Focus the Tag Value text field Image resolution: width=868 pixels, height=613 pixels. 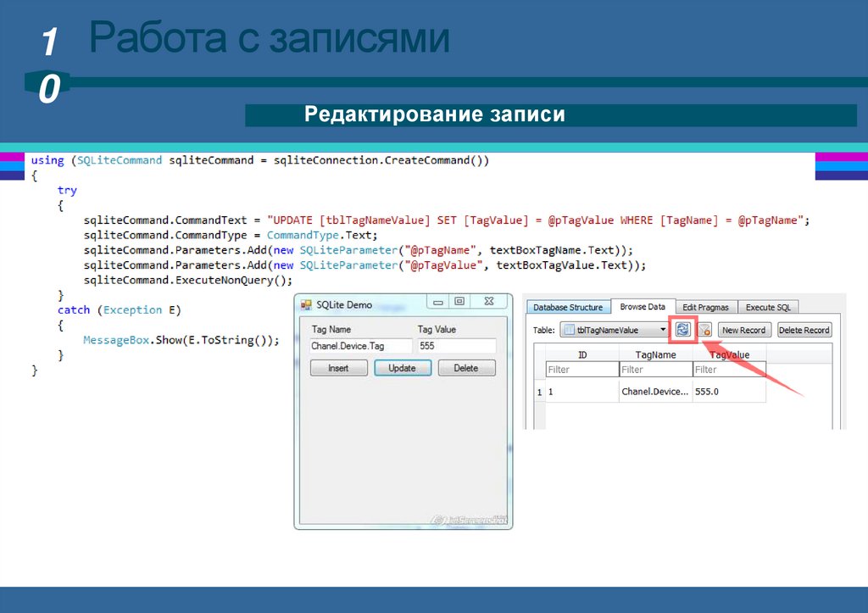[x=456, y=346]
